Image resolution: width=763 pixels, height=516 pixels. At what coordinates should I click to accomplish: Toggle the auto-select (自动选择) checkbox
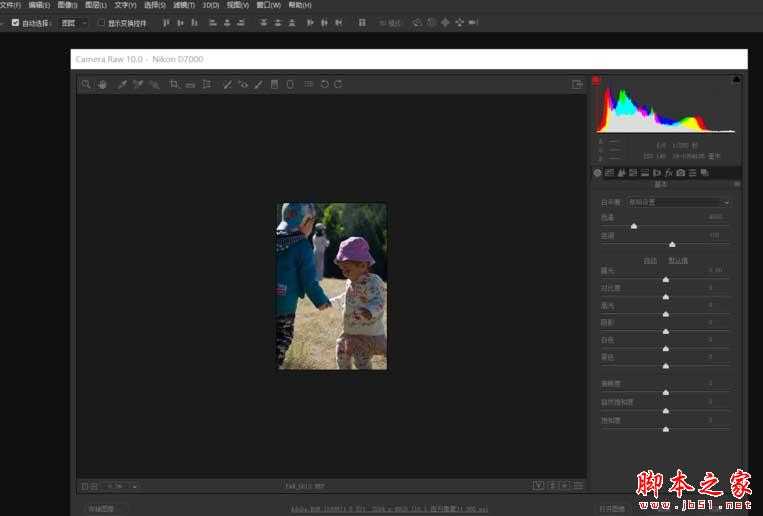click(x=15, y=22)
